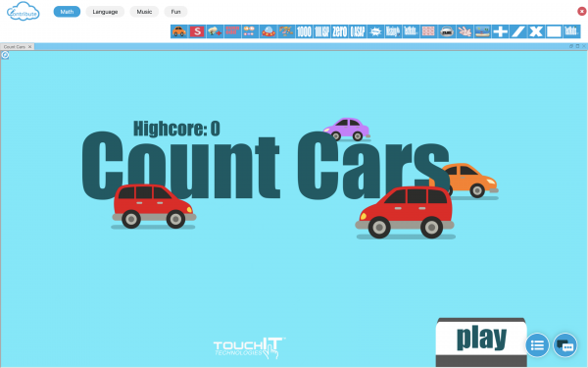Start the game with the play button
The width and height of the screenshot is (588, 368).
481,342
